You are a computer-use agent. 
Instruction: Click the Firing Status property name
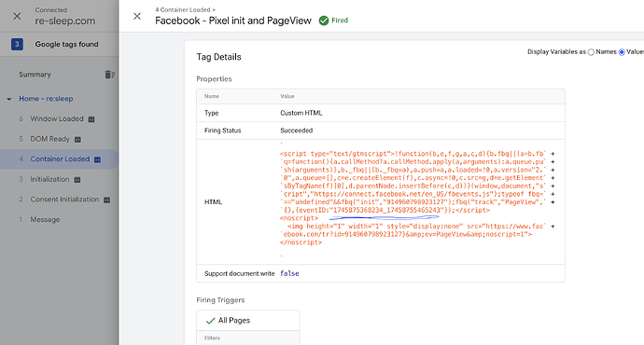tap(223, 130)
